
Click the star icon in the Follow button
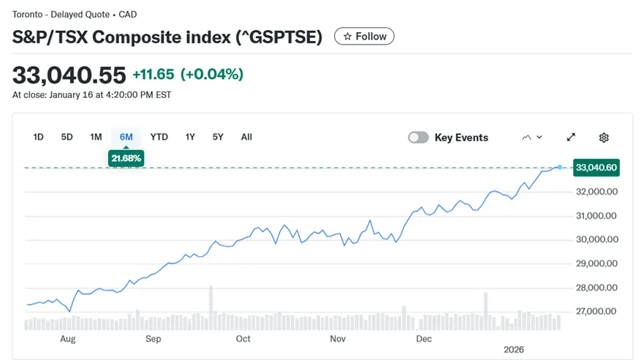point(347,37)
